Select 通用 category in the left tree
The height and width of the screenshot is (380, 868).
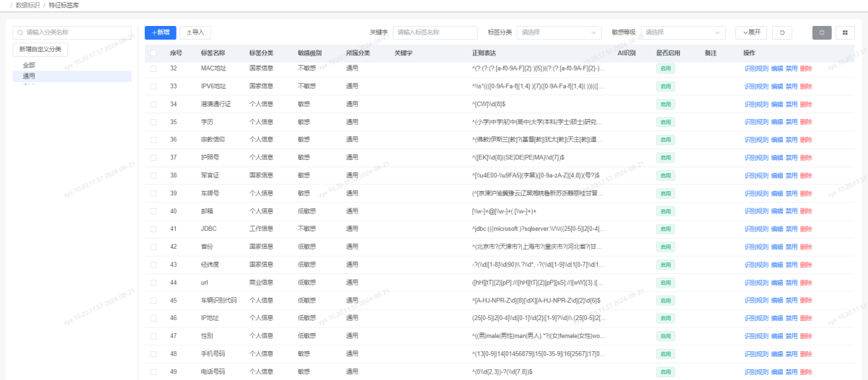point(29,76)
